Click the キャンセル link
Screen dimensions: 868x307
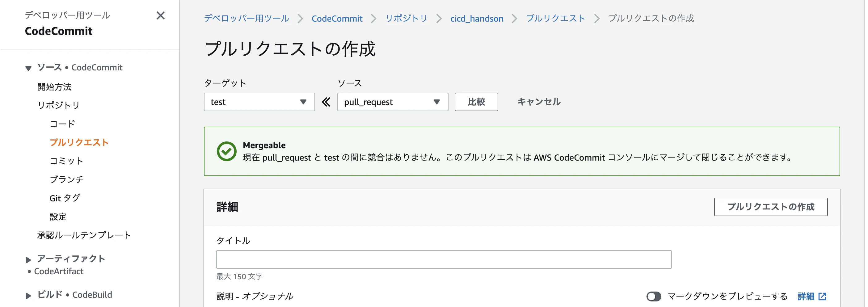(538, 101)
